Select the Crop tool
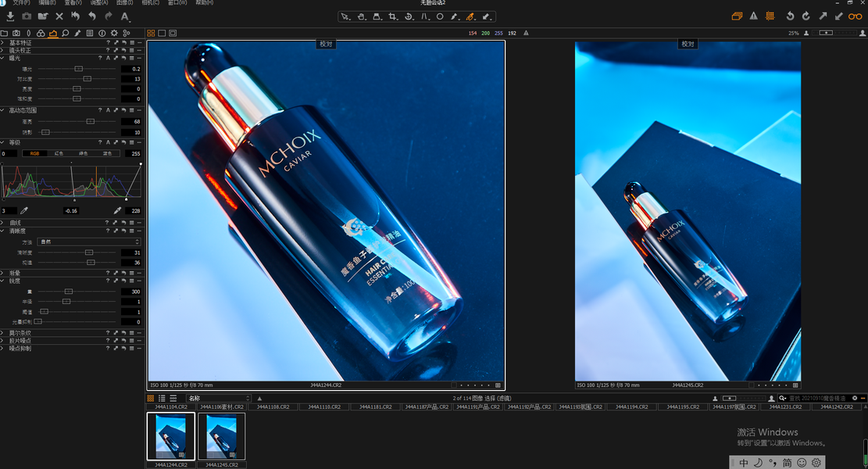This screenshot has width=868, height=469. pos(392,16)
